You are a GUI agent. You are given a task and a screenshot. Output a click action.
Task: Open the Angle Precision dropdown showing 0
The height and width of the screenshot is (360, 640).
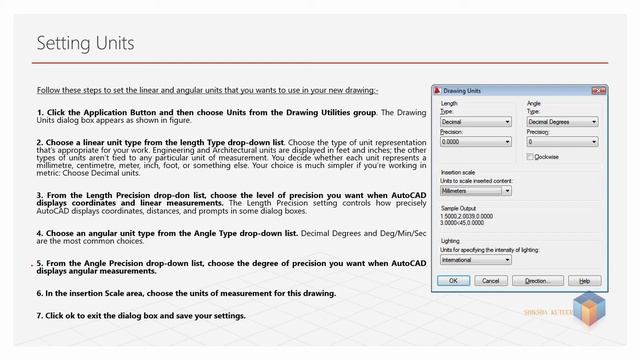click(562, 142)
